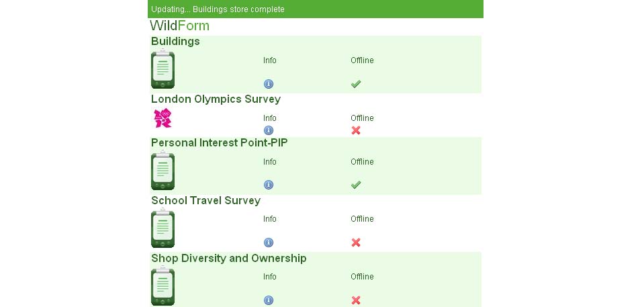
Task: Toggle offline checkmark for Personal Interest Point-PIP
Action: pyautogui.click(x=356, y=185)
